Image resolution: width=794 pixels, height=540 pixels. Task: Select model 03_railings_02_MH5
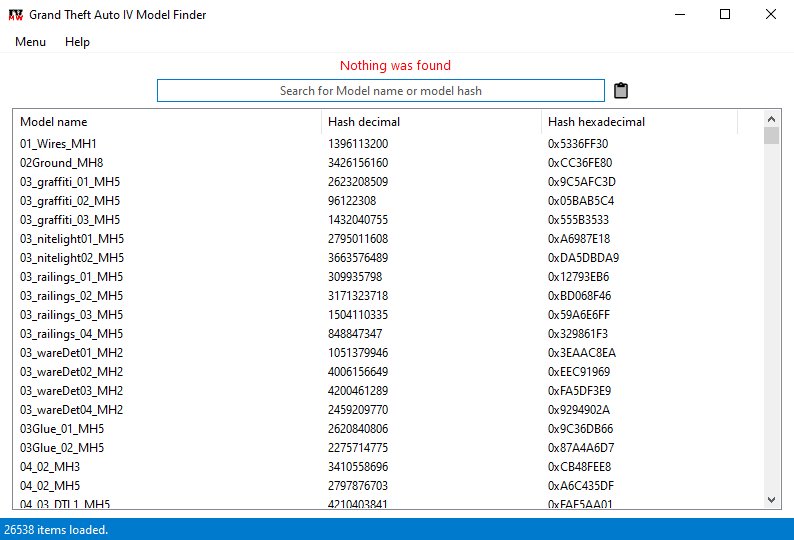[x=71, y=296]
